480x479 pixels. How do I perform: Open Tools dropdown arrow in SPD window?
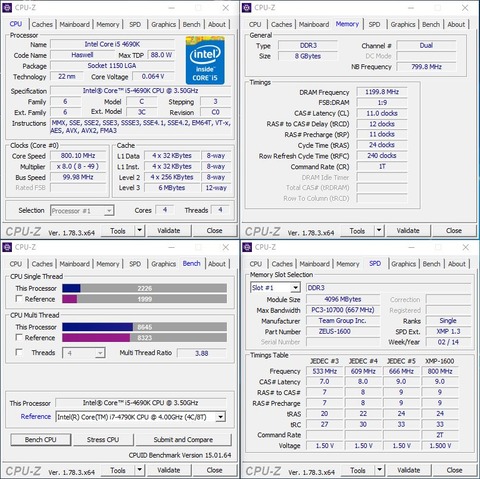click(379, 470)
